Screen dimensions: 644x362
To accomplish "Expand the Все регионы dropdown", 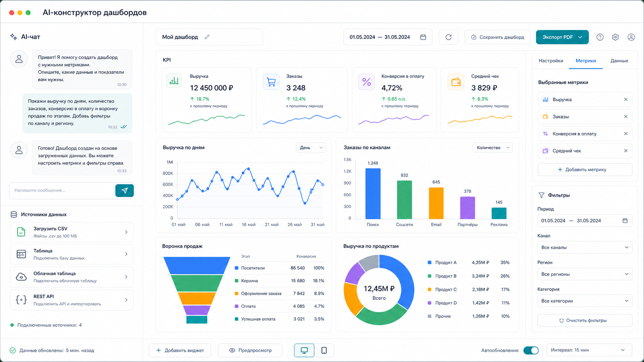I will [585, 274].
